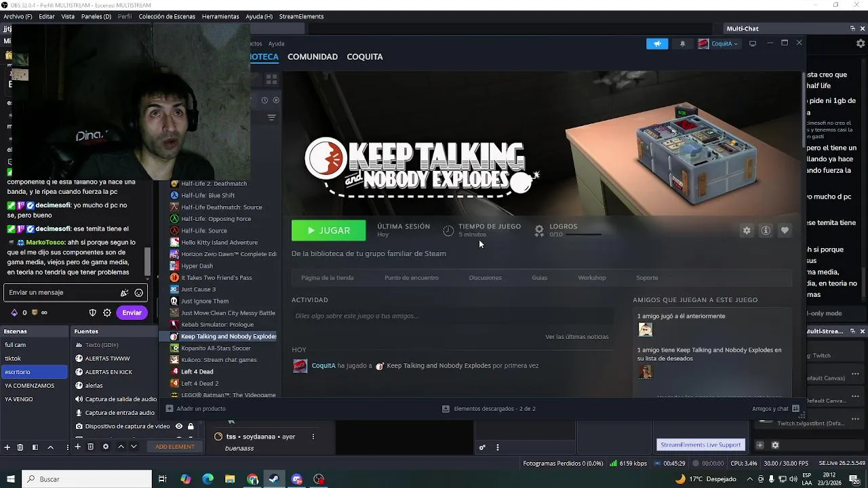Add new source plus in Fuentes
Viewport: 868px width, 488px height.
click(77, 447)
